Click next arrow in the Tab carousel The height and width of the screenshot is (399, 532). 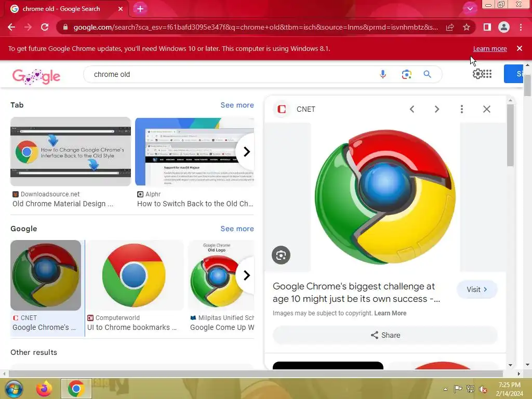pos(247,152)
